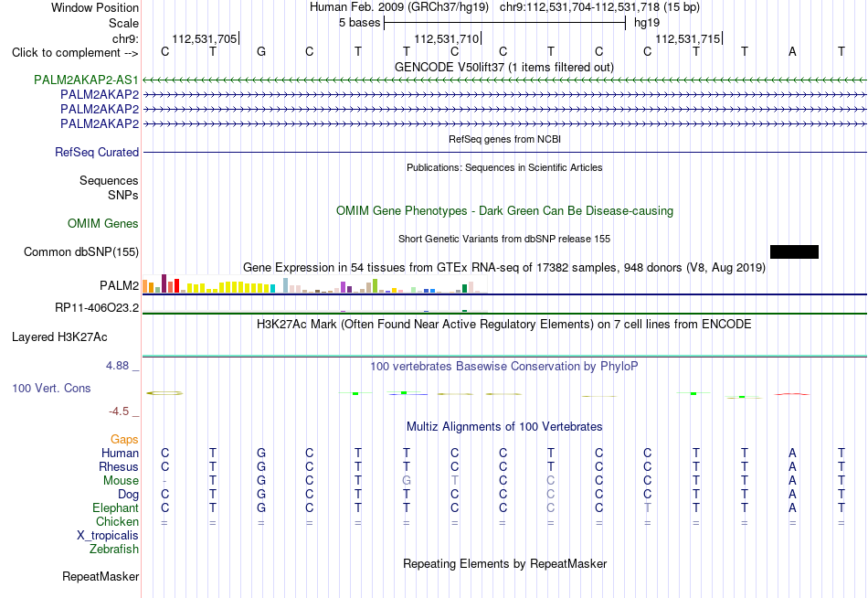Select the X_tropicalis species row label

tap(108, 536)
